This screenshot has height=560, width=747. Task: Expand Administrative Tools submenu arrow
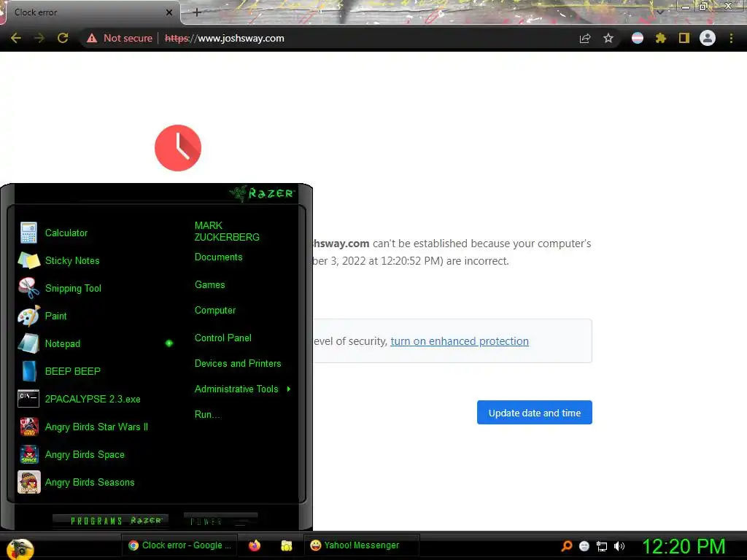(x=289, y=389)
